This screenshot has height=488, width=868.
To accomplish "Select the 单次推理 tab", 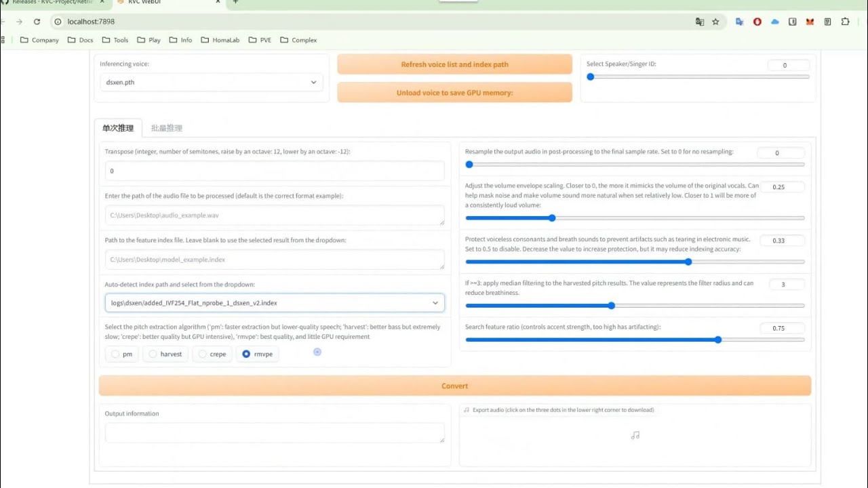I will tap(118, 128).
